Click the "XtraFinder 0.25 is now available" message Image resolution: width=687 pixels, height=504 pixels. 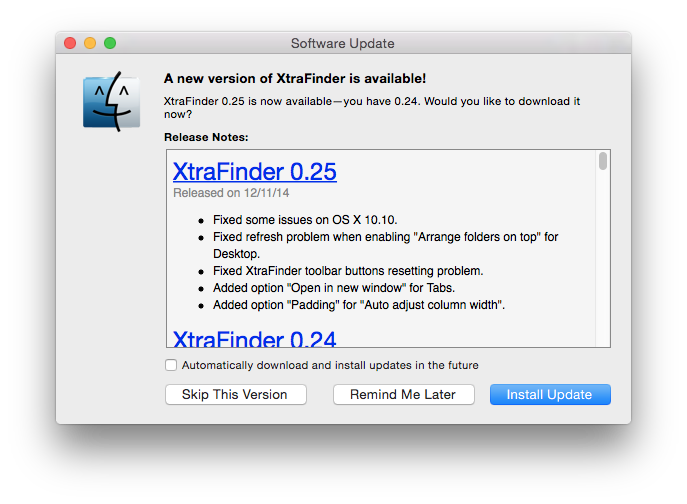point(372,107)
